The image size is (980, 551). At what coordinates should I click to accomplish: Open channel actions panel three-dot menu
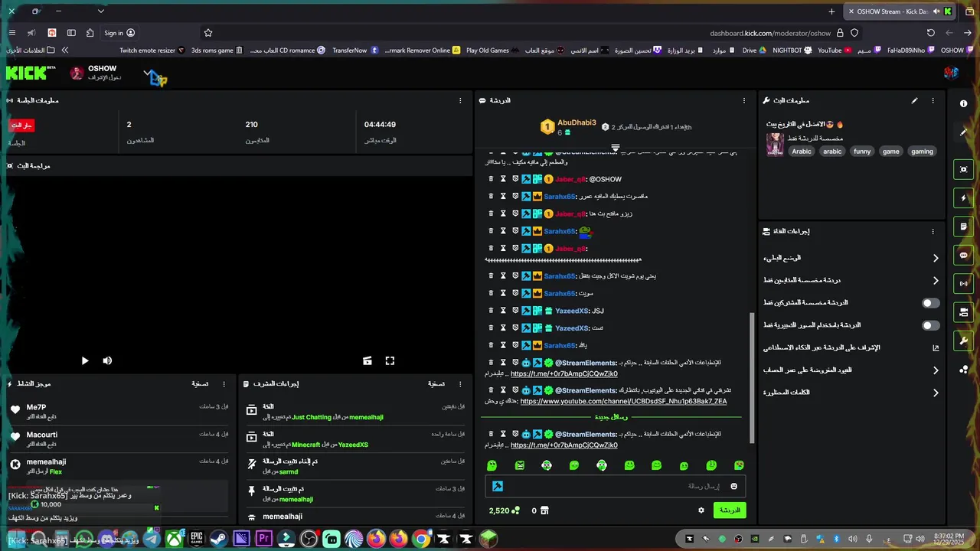click(933, 231)
